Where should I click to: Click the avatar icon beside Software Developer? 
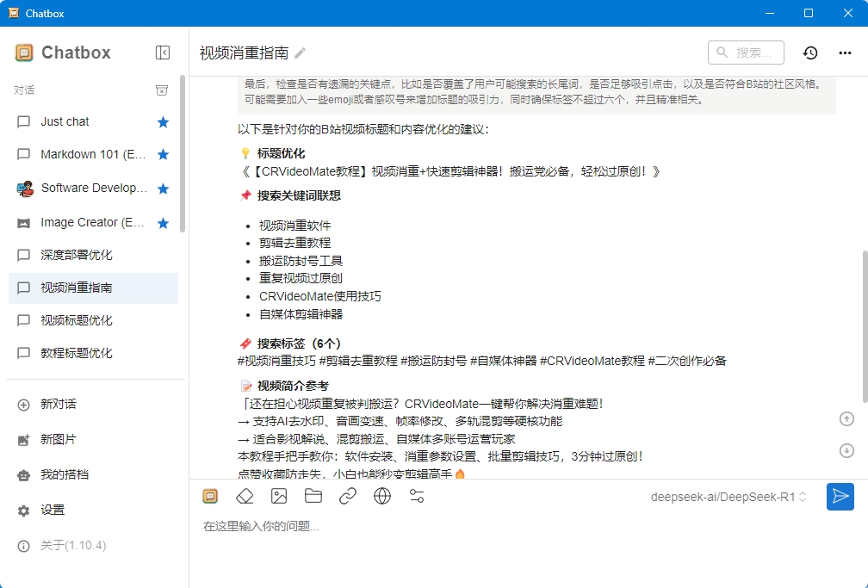(x=24, y=189)
